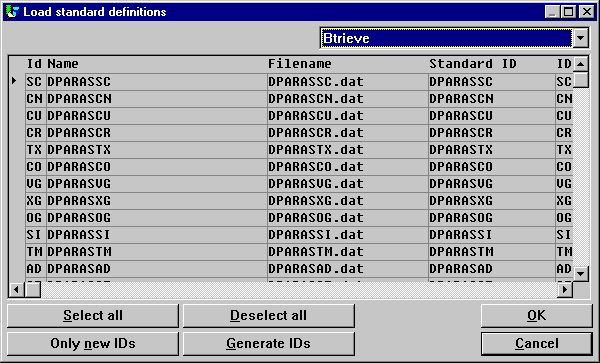Click the DPARASTM.dat filename cell

click(x=347, y=252)
